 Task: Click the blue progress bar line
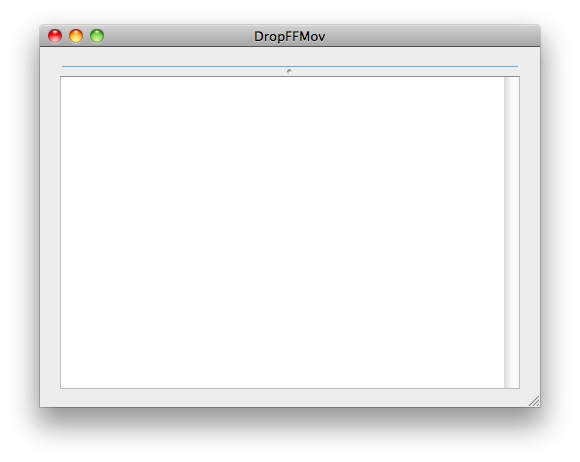tap(290, 67)
